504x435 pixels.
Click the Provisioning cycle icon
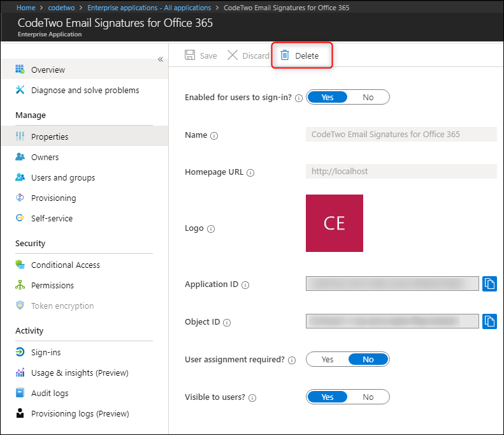coord(20,198)
